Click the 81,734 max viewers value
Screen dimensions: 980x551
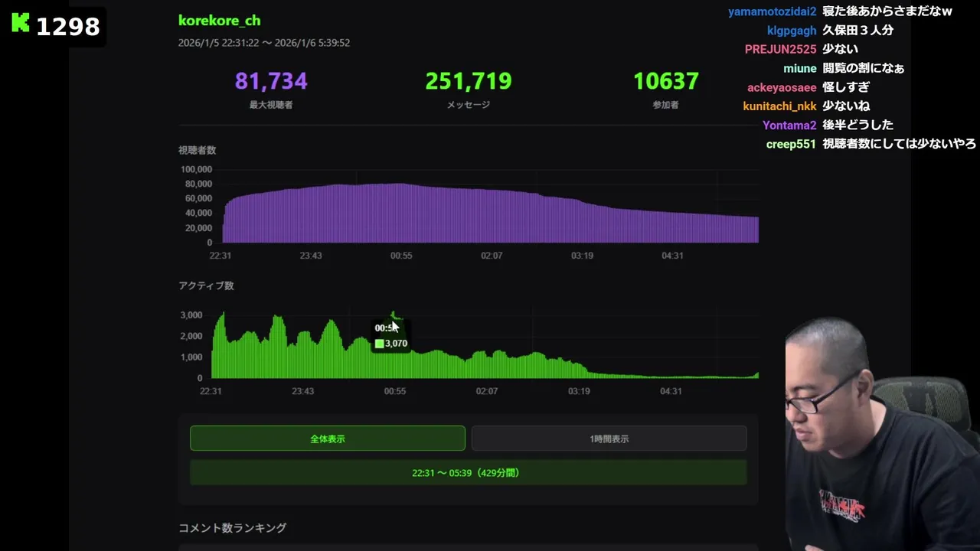coord(271,81)
